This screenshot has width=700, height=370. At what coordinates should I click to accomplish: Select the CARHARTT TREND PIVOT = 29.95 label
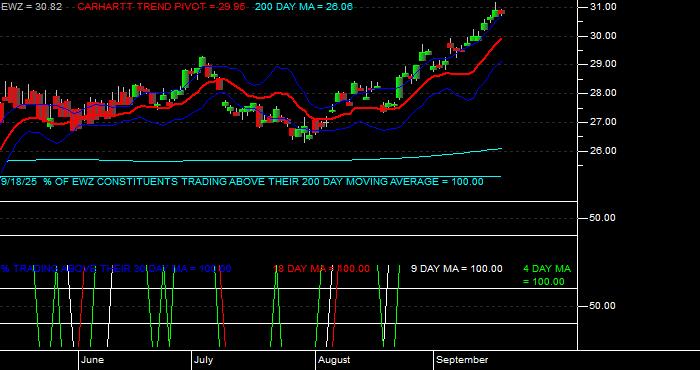[161, 7]
